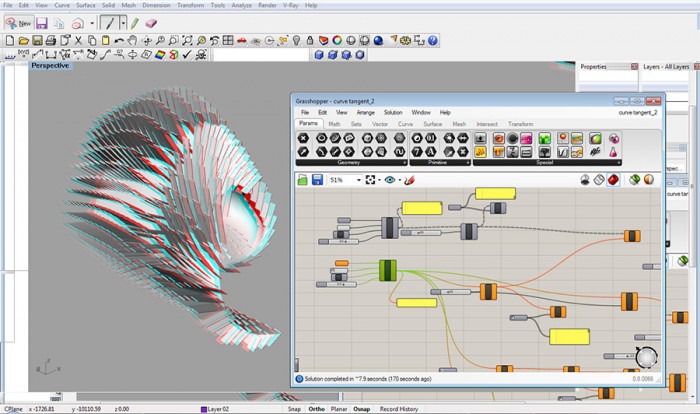
Task: Toggle the Grasshopper eye preview button
Action: (390, 180)
